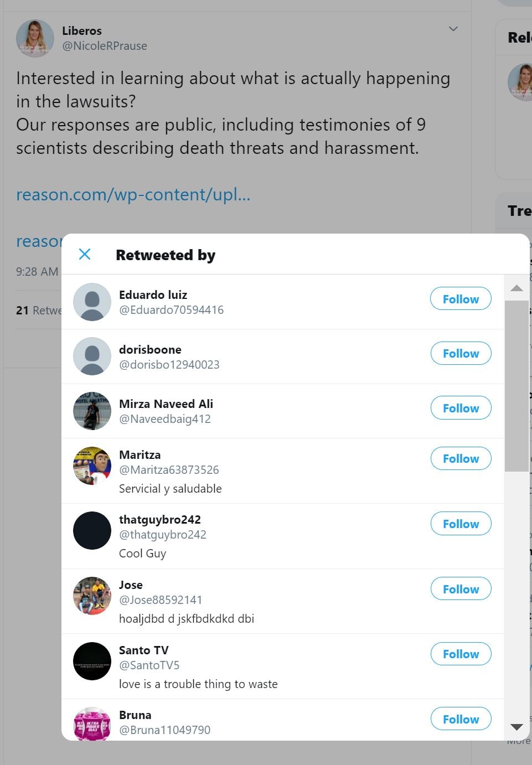This screenshot has width=532, height=765.
Task: Close the Retweeted by dialog
Action: [x=85, y=254]
